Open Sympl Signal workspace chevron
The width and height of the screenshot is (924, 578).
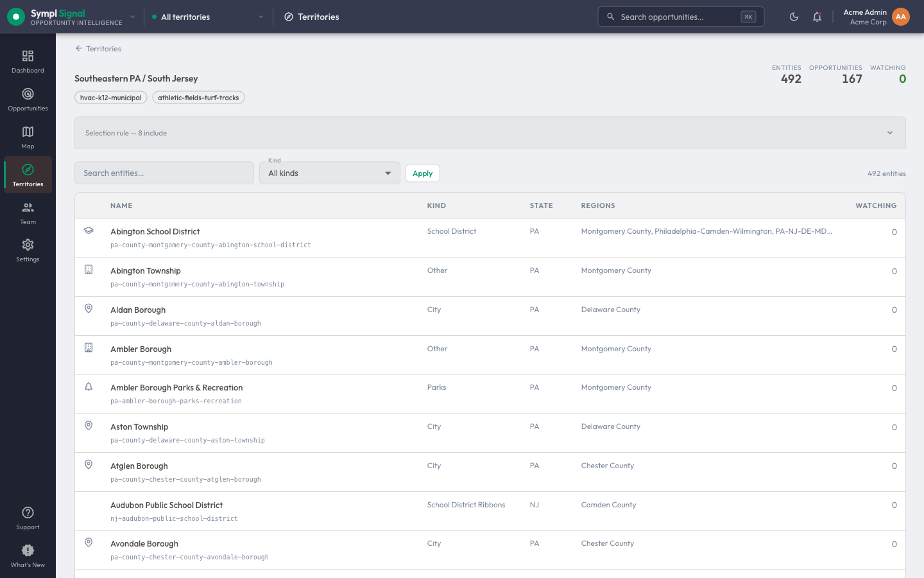[x=132, y=17]
